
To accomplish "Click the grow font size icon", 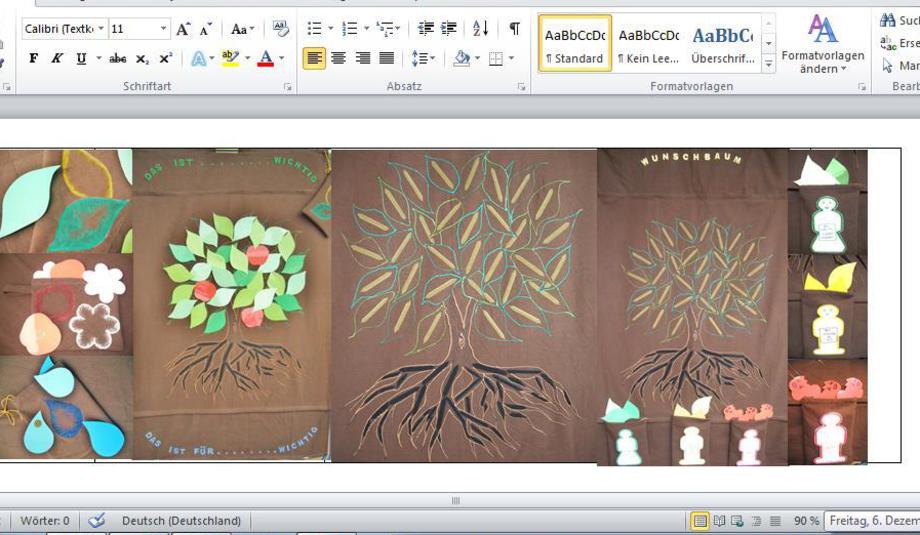I will click(183, 29).
